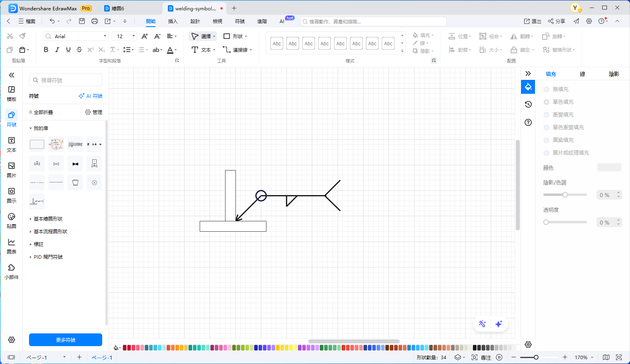Click the history icon in right panel

click(x=528, y=105)
